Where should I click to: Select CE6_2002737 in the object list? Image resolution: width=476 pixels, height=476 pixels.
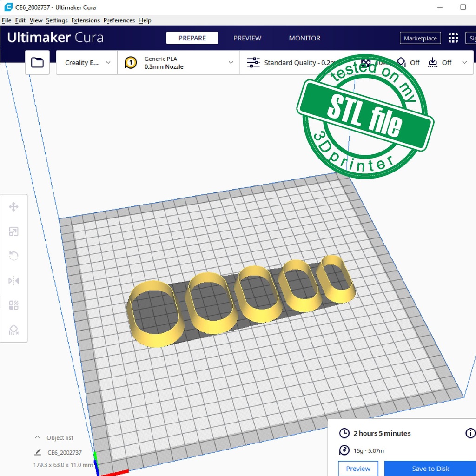pos(65,452)
